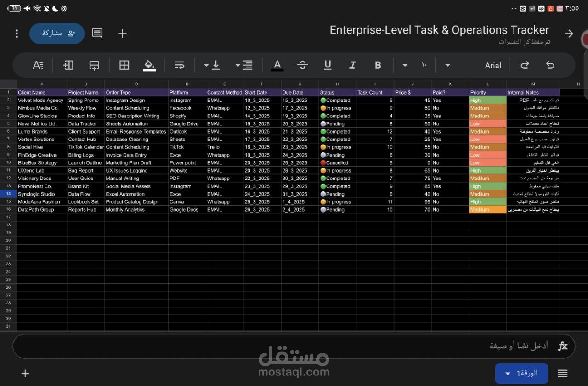The width and height of the screenshot is (588, 386).
Task: Toggle strikethrough formatting
Action: [x=302, y=65]
